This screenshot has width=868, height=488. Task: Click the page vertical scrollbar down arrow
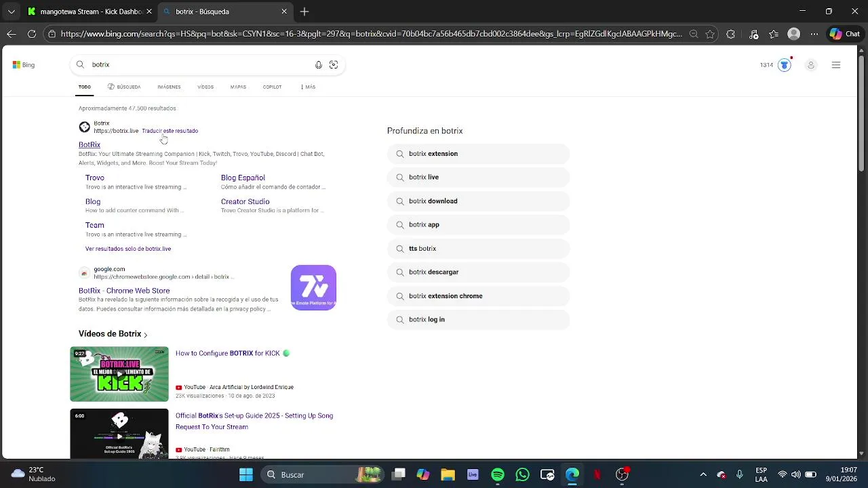(863, 453)
